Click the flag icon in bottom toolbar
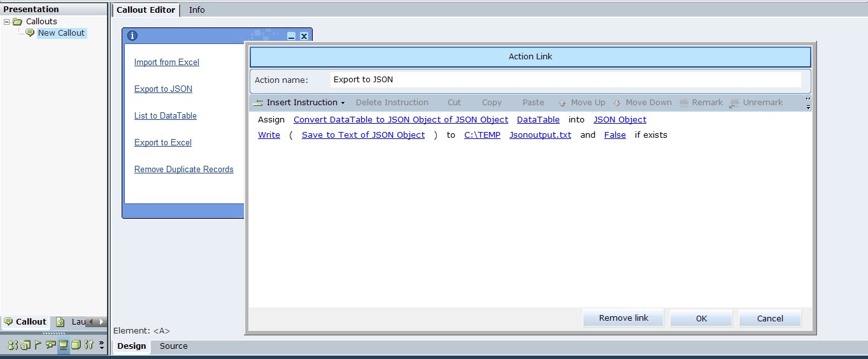Image resolution: width=868 pixels, height=359 pixels. [38, 345]
